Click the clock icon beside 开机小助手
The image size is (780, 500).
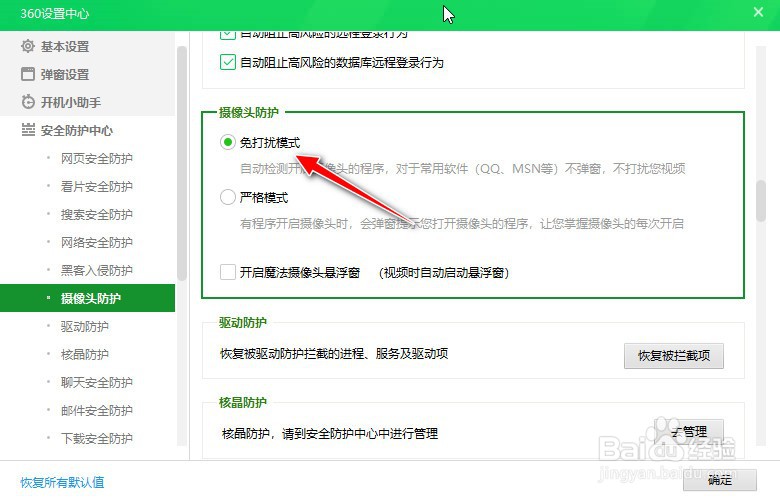[28, 102]
